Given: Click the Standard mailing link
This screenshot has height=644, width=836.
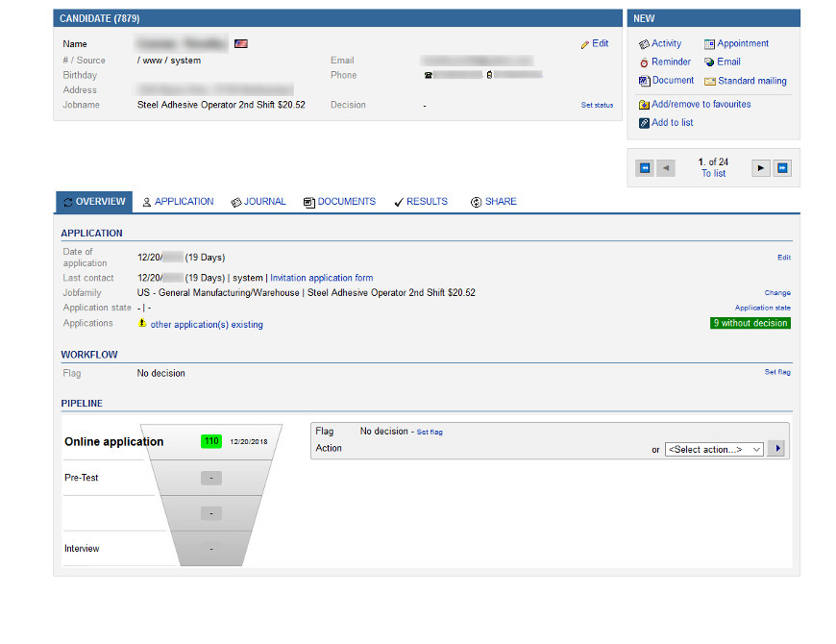Looking at the screenshot, I should click(752, 81).
